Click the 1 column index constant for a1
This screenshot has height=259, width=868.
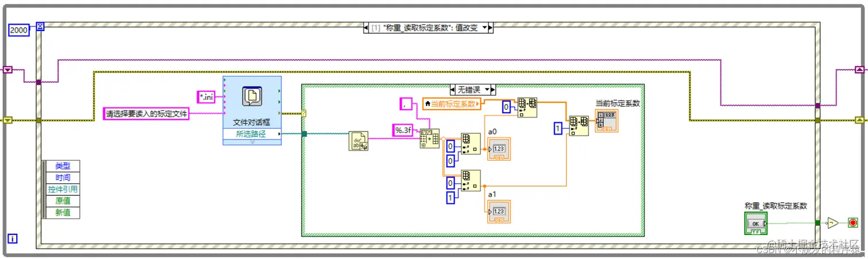click(x=451, y=199)
